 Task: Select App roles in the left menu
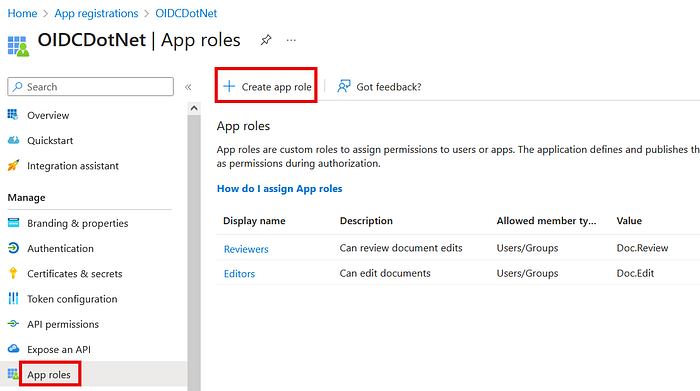(x=49, y=374)
